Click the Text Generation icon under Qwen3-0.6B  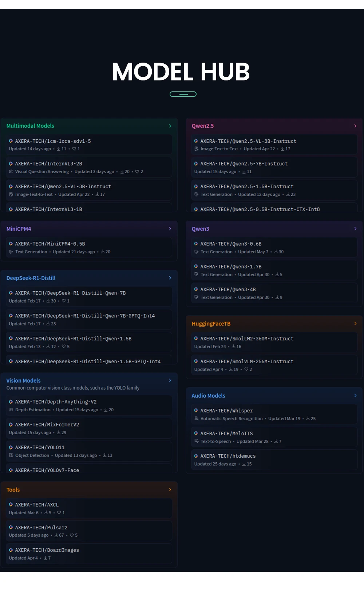tap(197, 252)
